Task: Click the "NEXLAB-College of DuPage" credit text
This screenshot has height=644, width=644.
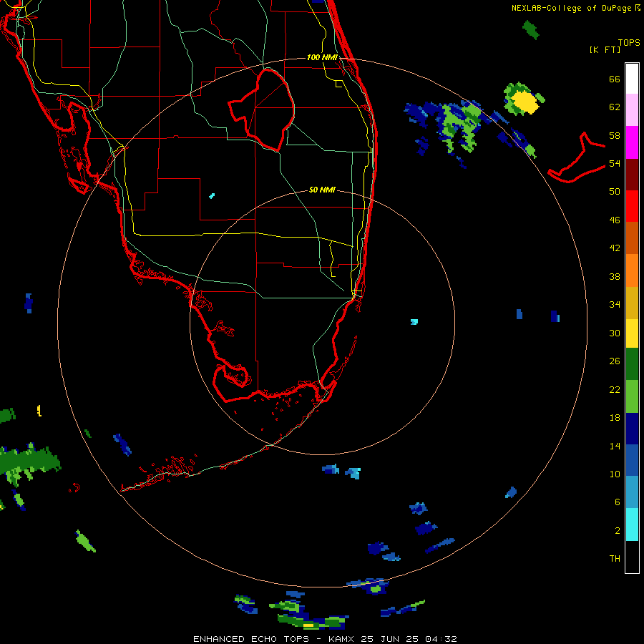Action: 571,8
